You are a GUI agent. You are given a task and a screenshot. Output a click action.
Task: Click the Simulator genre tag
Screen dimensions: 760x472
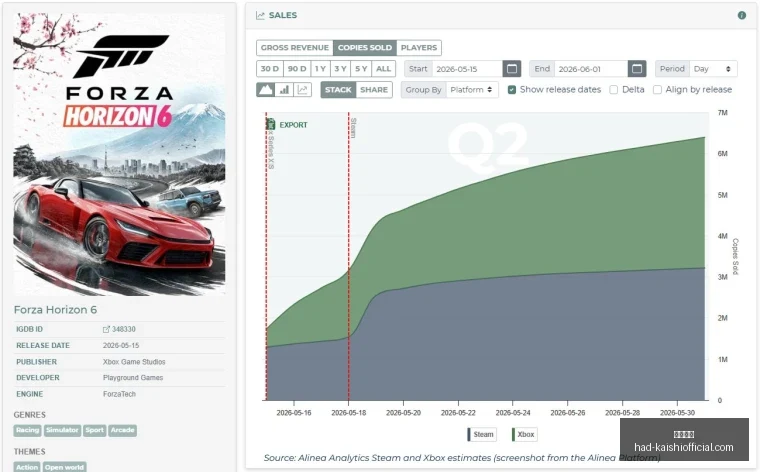click(x=62, y=430)
